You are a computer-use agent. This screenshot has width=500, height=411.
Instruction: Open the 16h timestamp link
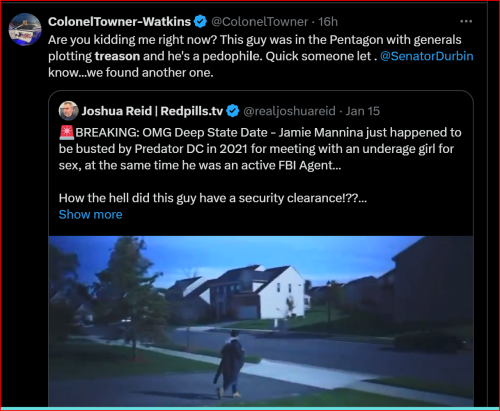[x=328, y=22]
